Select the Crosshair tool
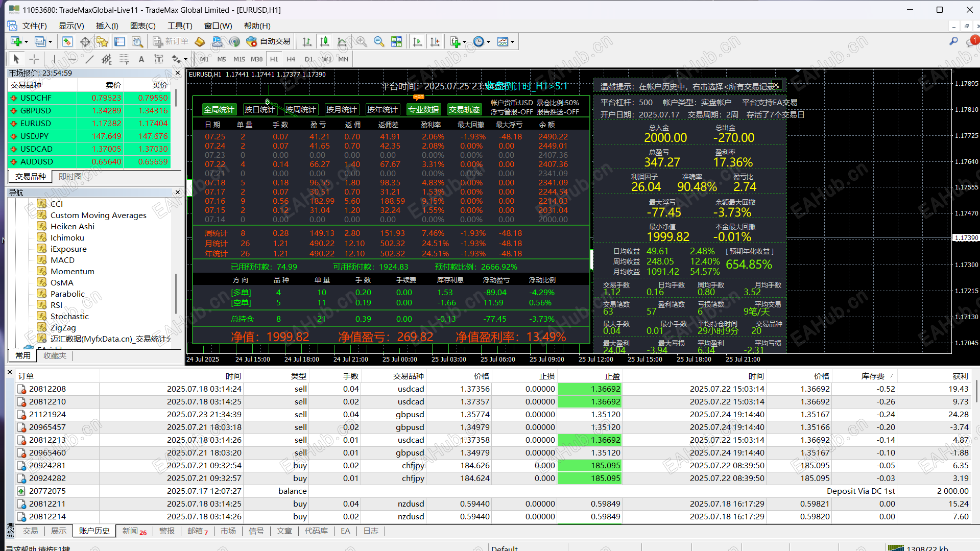This screenshot has width=980, height=551. (x=34, y=59)
